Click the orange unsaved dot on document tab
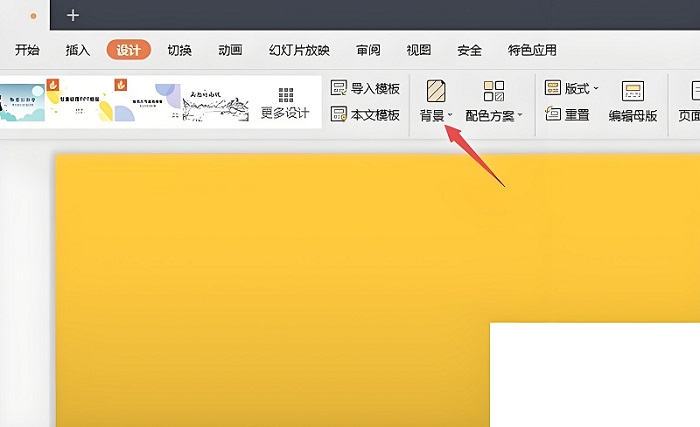Image resolution: width=700 pixels, height=427 pixels. coord(33,16)
